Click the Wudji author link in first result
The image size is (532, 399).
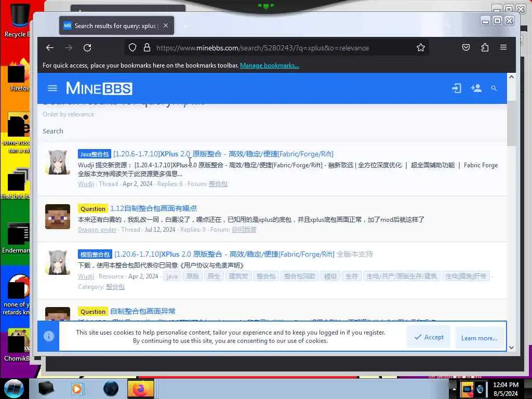click(x=86, y=184)
